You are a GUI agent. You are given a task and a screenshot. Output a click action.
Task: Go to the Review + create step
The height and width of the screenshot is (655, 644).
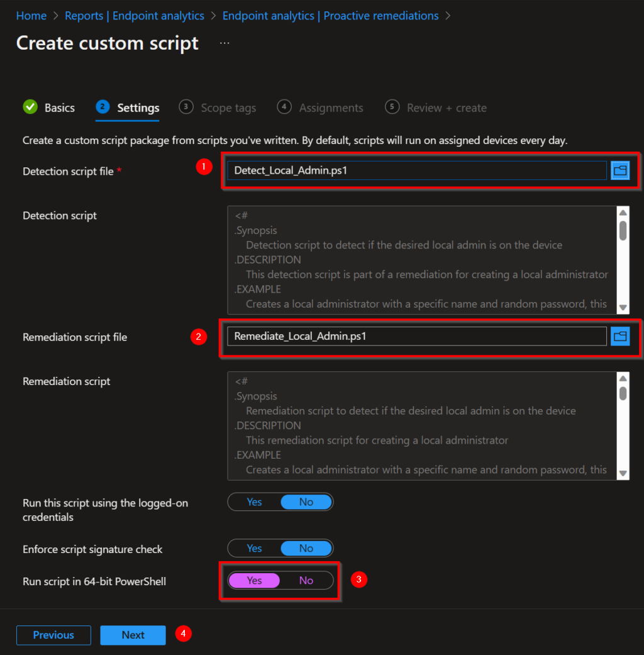[x=446, y=108]
